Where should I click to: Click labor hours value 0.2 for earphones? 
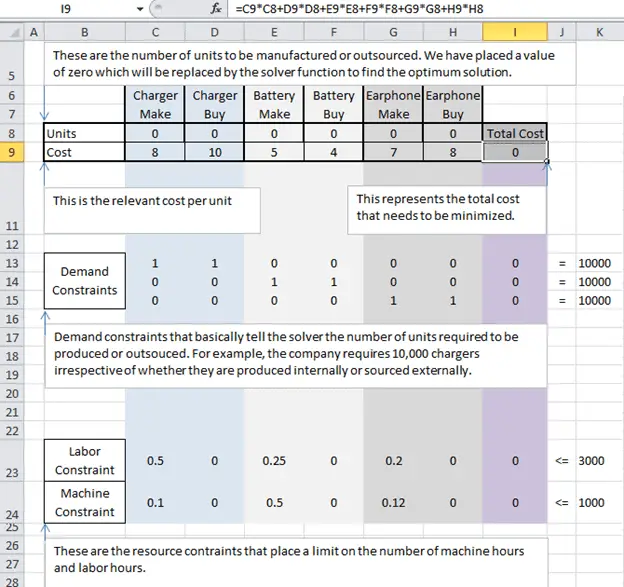click(393, 460)
